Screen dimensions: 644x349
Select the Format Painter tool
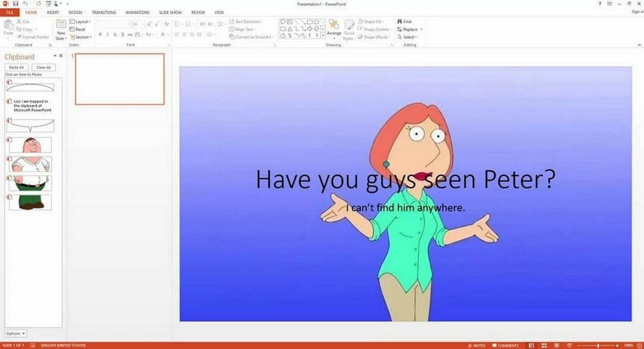[x=33, y=37]
